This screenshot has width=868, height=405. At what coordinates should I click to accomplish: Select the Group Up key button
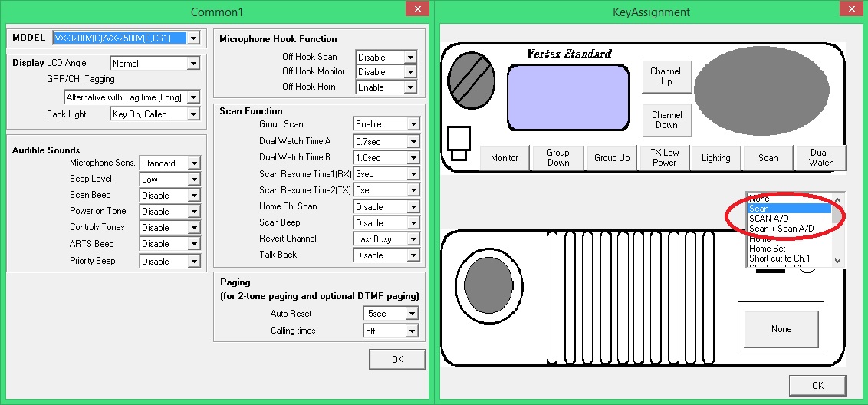tap(612, 158)
